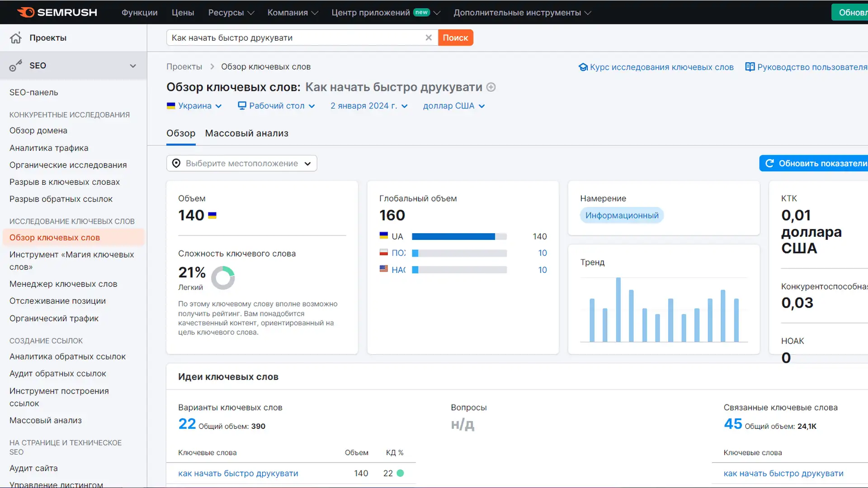Expand the SEO sidebar section chevron

click(x=133, y=66)
